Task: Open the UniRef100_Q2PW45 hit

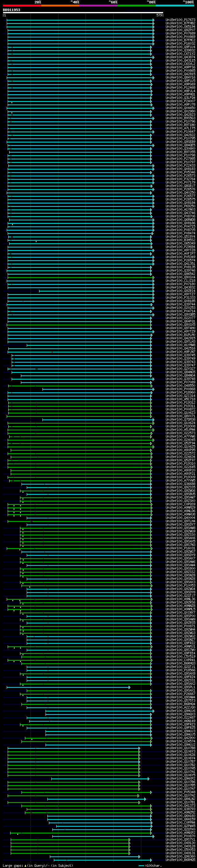Action: pos(180,826)
